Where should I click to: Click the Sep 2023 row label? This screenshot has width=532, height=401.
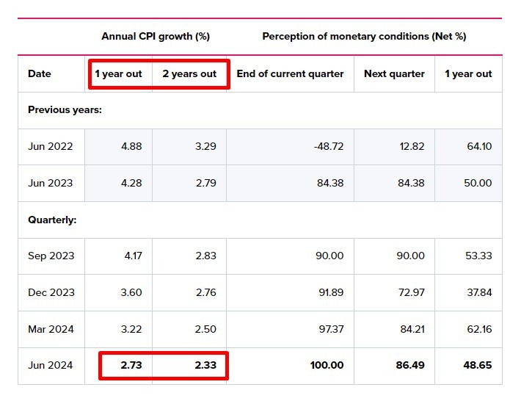51,256
